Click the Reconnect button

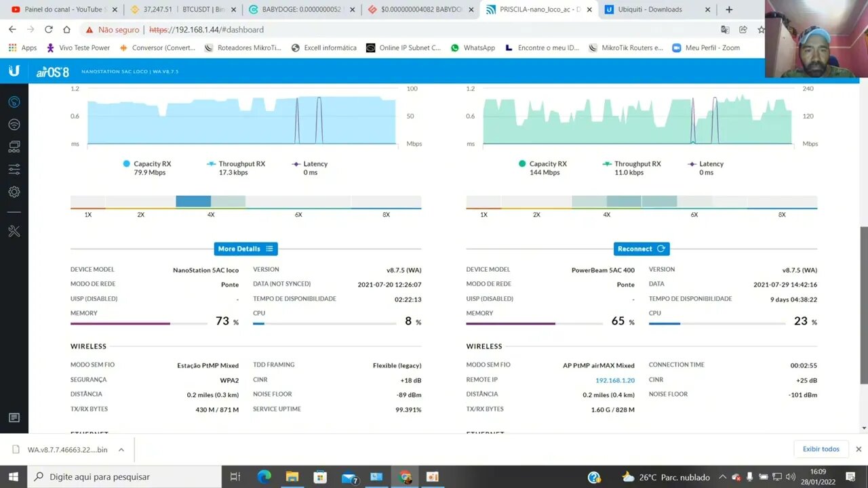[x=642, y=249]
